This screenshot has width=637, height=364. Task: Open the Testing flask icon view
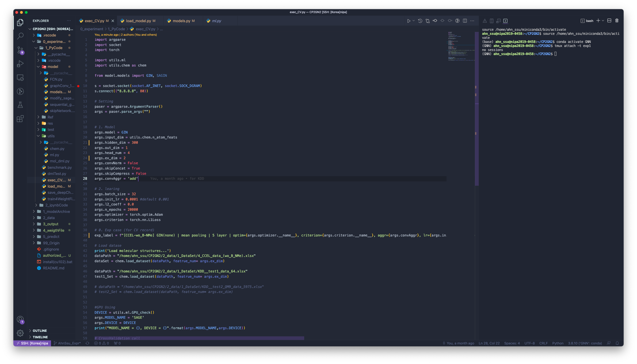point(20,105)
